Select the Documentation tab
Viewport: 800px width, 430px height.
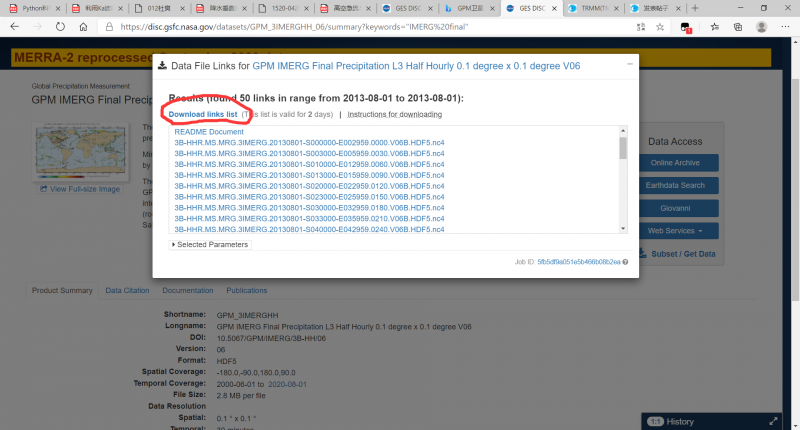point(188,290)
